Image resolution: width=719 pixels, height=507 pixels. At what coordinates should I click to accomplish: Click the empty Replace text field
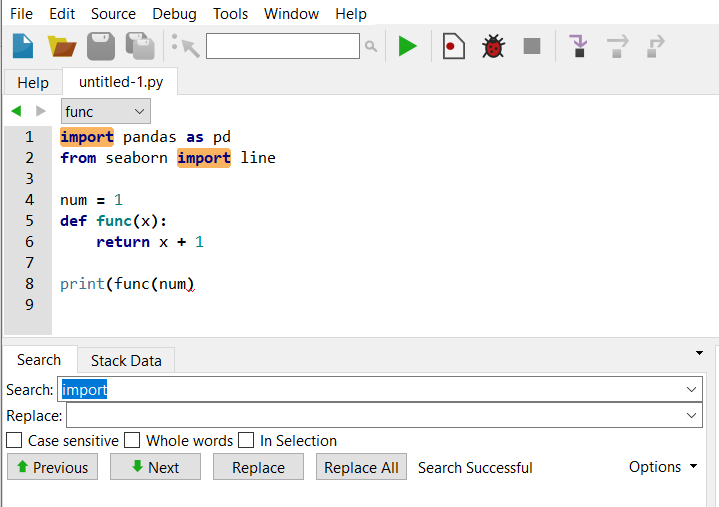(x=384, y=415)
